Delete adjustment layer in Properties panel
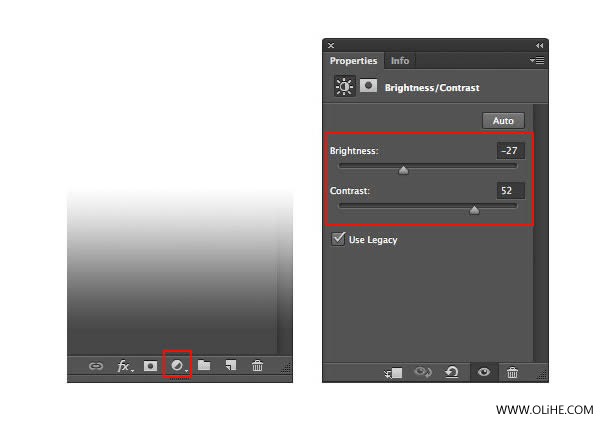The image size is (600, 421). tap(512, 372)
